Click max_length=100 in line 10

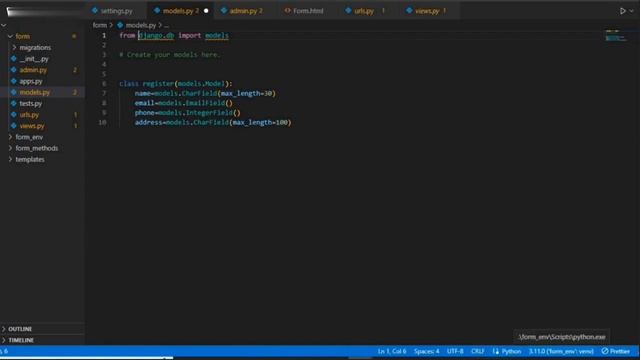pos(260,122)
